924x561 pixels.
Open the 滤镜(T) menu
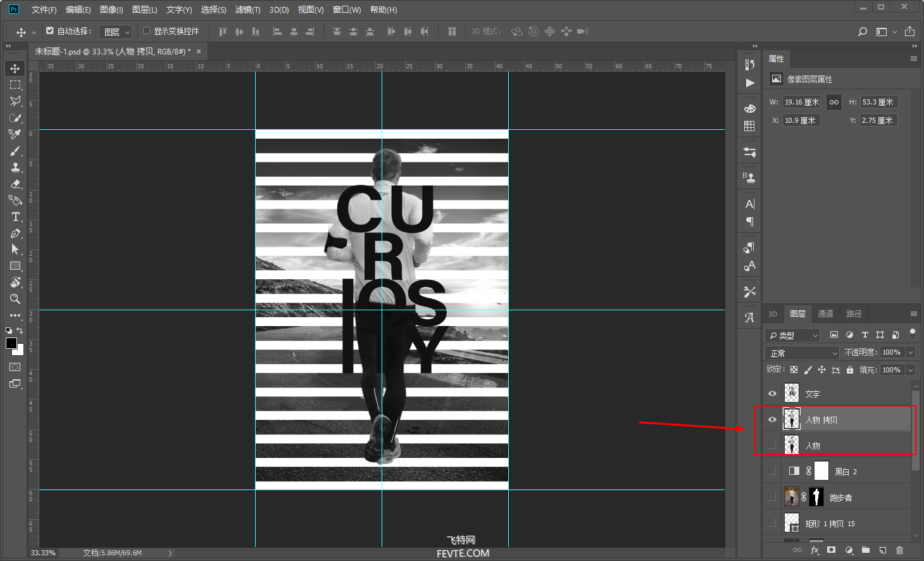(247, 9)
